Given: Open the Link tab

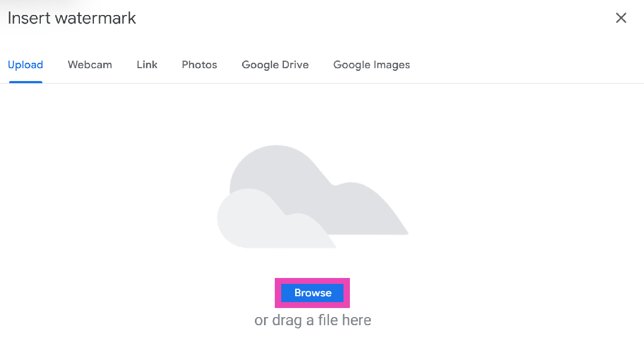Looking at the screenshot, I should coord(147,65).
